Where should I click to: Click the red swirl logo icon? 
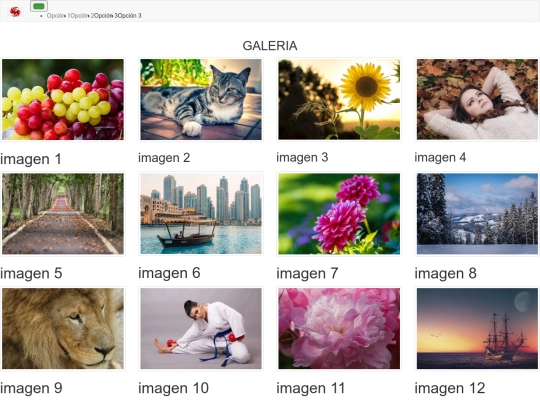point(15,12)
